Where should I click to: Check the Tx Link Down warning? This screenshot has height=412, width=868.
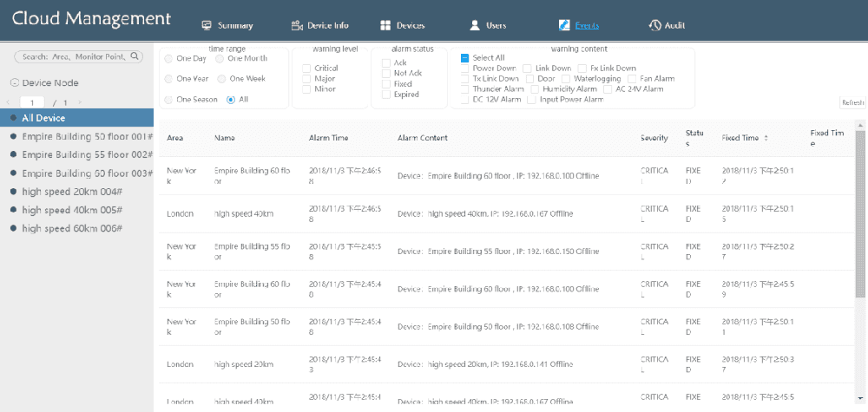click(x=465, y=79)
